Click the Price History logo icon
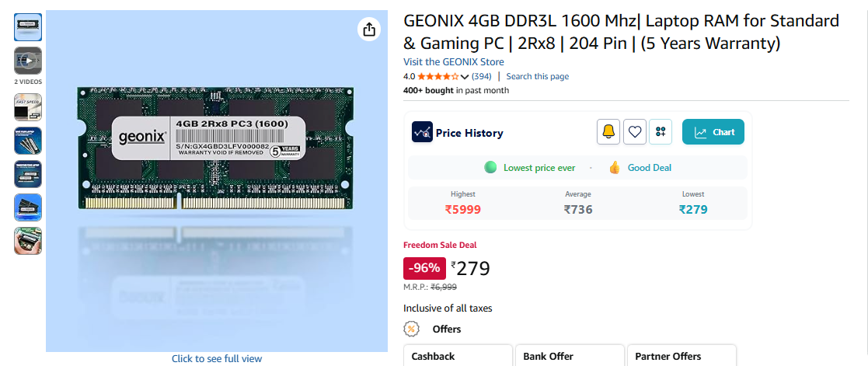Screen dimensions: 868x366 [x=422, y=132]
